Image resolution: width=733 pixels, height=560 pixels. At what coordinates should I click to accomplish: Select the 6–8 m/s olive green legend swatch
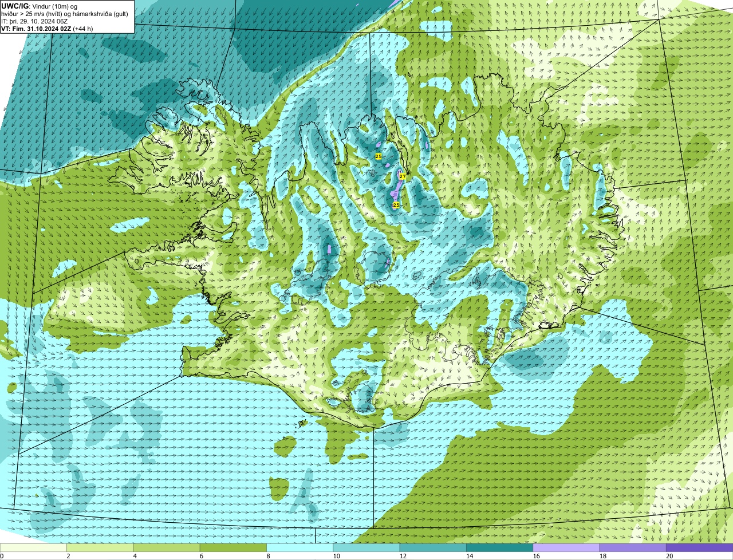[233, 547]
